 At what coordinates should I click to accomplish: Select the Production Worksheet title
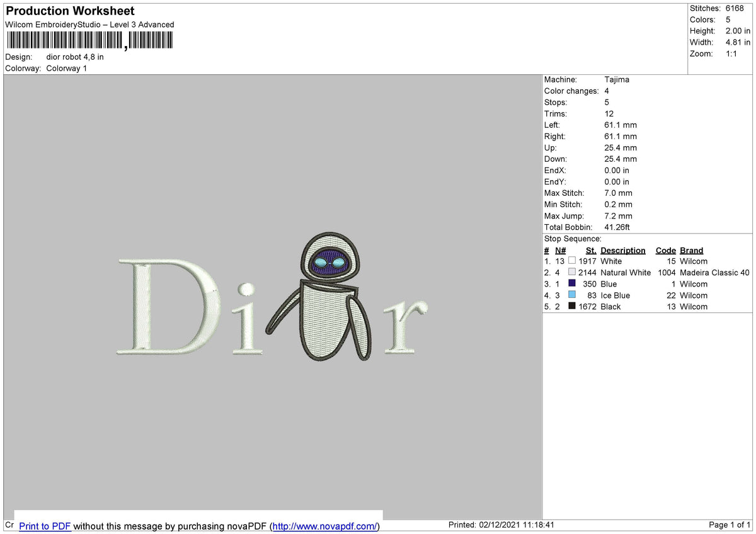tap(70, 11)
